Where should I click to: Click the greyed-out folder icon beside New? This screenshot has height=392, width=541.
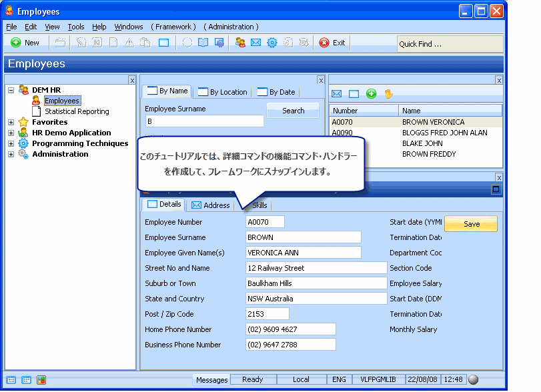[x=61, y=43]
